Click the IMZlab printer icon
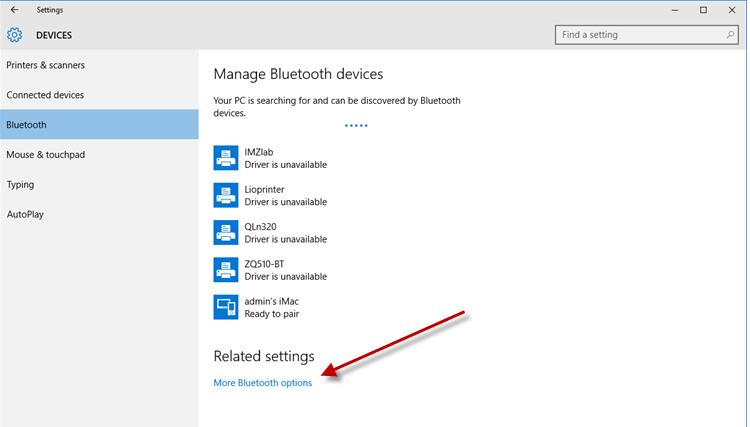 click(226, 158)
